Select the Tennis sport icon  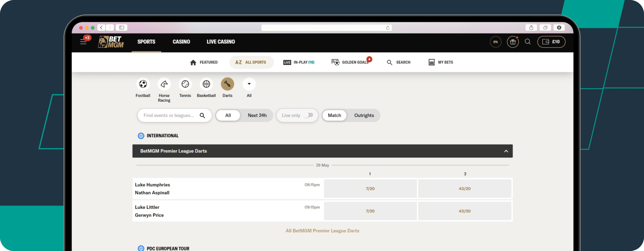[x=185, y=84]
